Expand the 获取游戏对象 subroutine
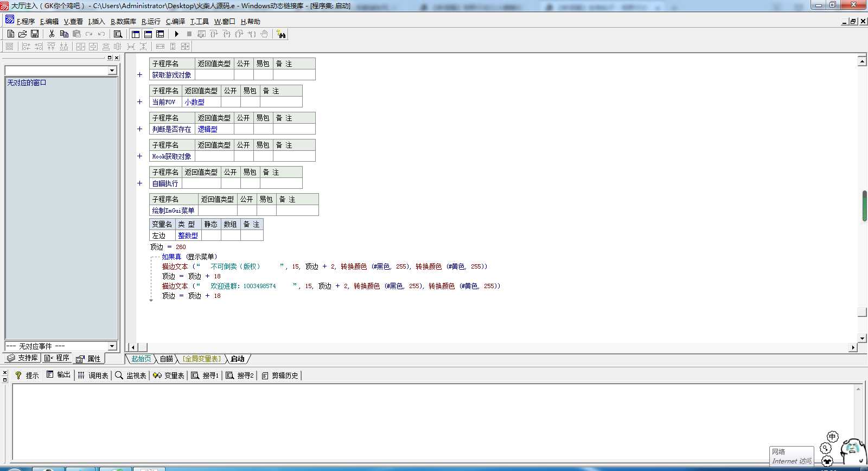Screen dimensions: 868x471 pos(139,75)
